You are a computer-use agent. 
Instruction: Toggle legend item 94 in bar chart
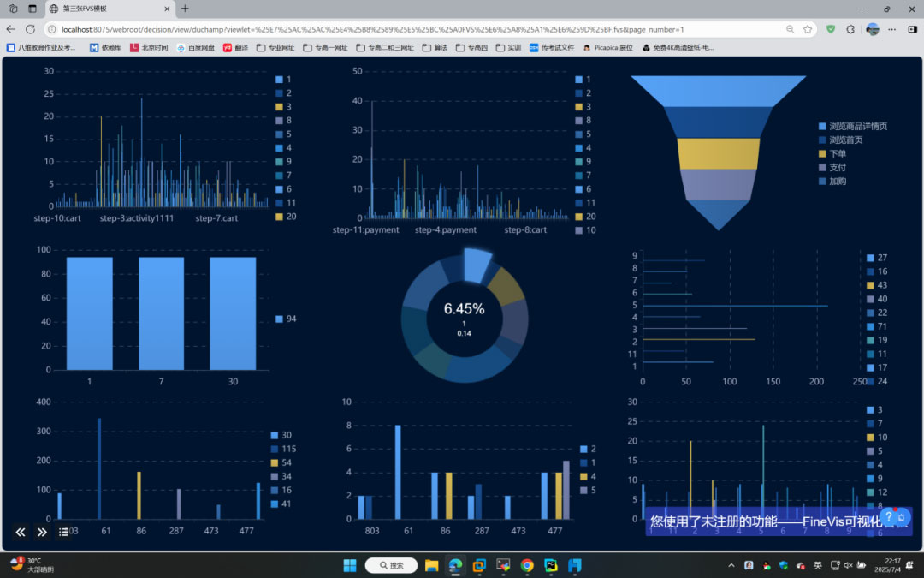pos(286,319)
